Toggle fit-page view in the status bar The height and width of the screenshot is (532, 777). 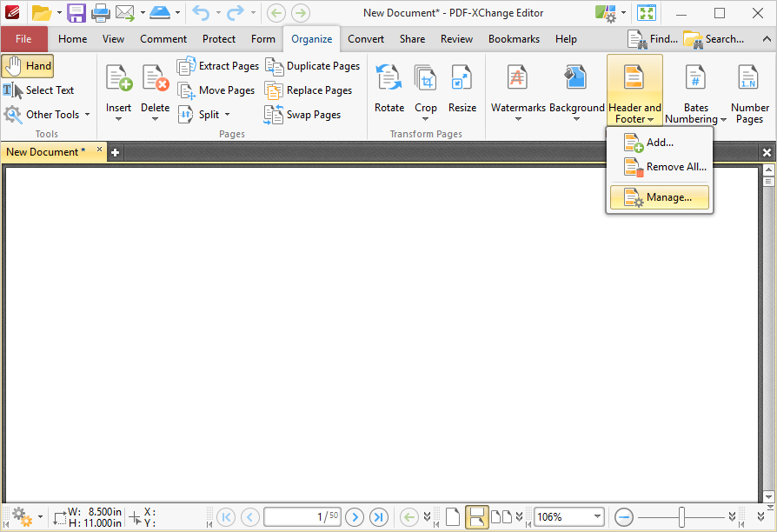tap(477, 516)
